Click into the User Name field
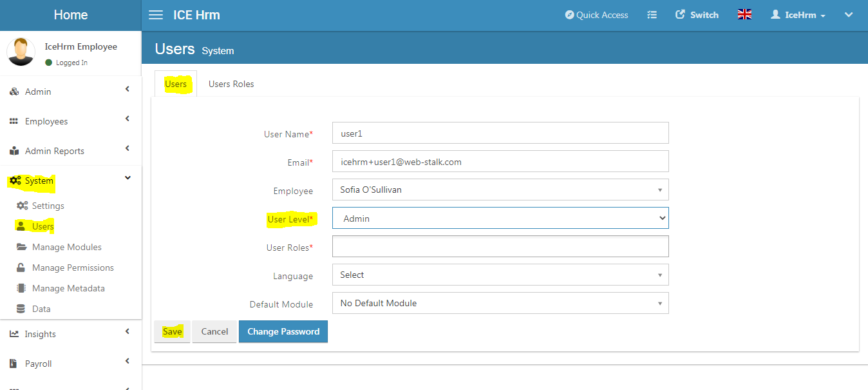The image size is (868, 390). click(x=500, y=133)
